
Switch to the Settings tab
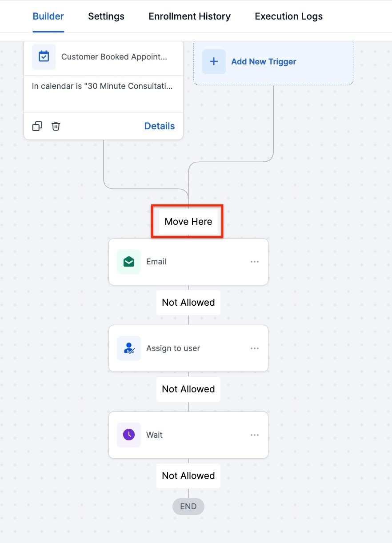coord(106,17)
